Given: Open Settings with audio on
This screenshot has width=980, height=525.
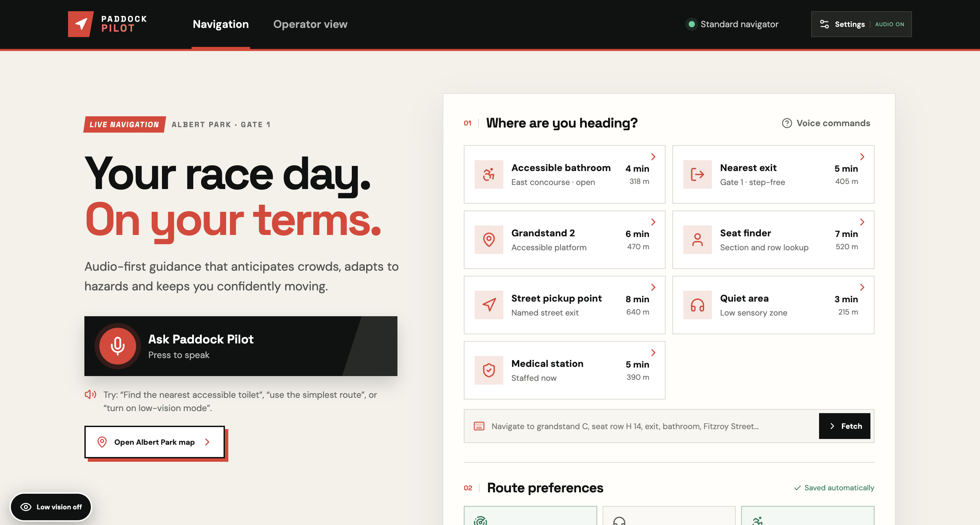Looking at the screenshot, I should (x=861, y=24).
